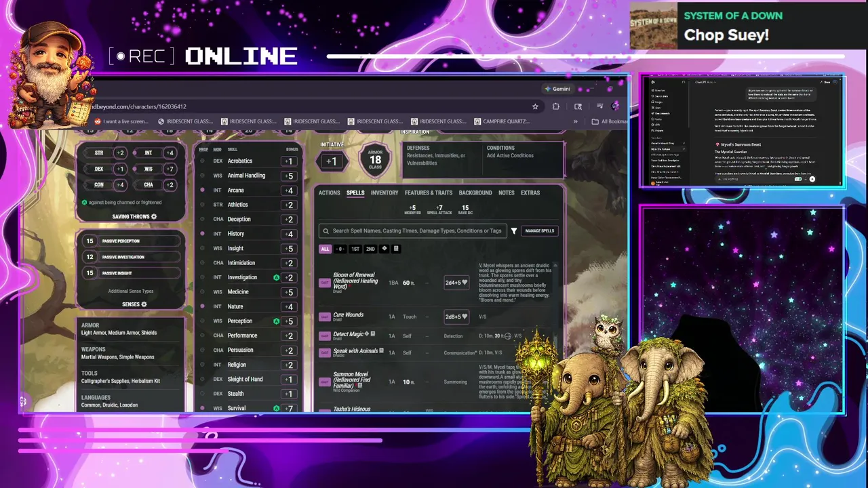Open the All Bookmarks folder
Viewport: 868px width, 488px height.
(x=608, y=121)
